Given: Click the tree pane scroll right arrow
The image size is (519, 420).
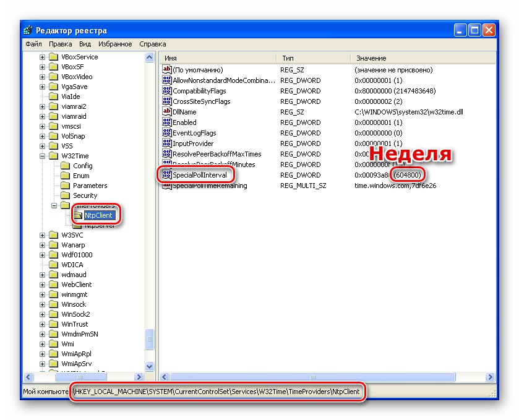Looking at the screenshot, I should coord(139,377).
